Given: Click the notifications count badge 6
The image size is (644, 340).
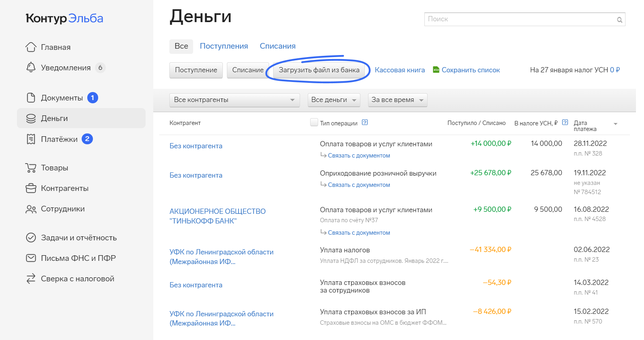Looking at the screenshot, I should pyautogui.click(x=100, y=68).
